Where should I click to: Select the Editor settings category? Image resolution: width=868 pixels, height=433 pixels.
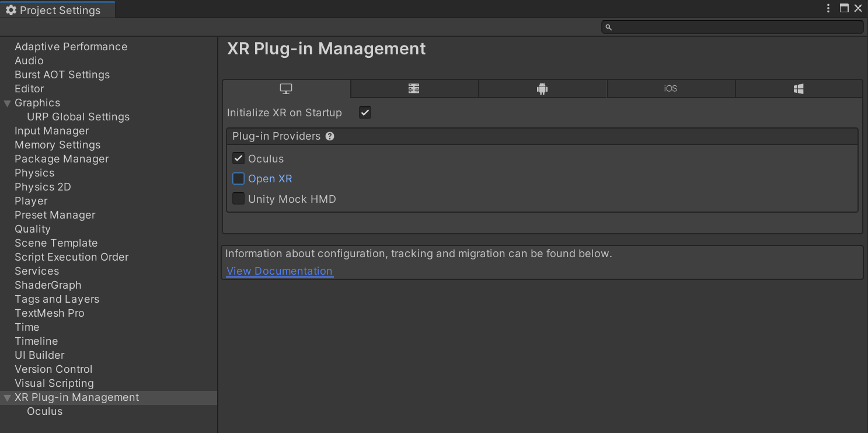coord(29,89)
